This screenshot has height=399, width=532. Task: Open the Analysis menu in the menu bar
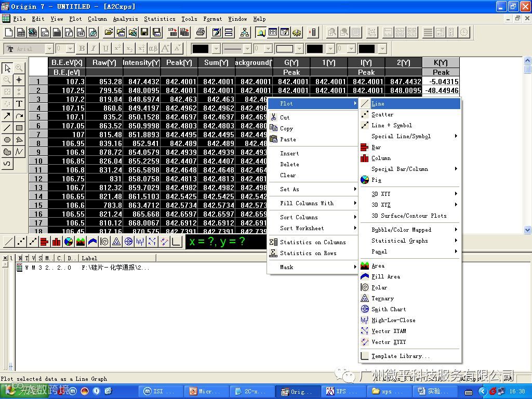coord(125,19)
